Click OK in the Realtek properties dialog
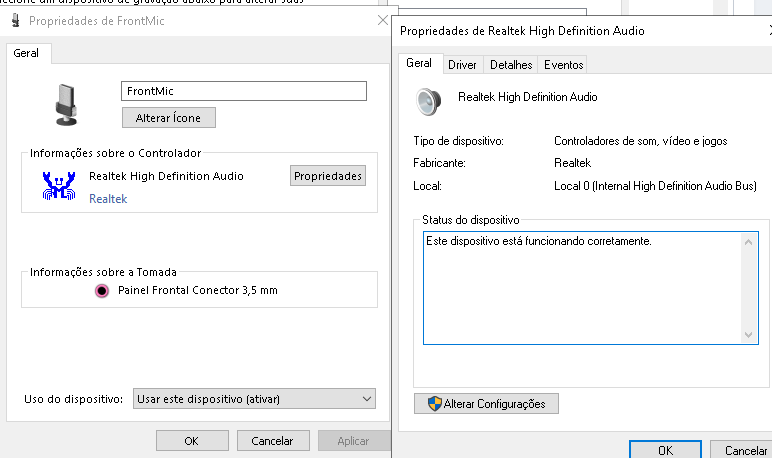 [665, 451]
